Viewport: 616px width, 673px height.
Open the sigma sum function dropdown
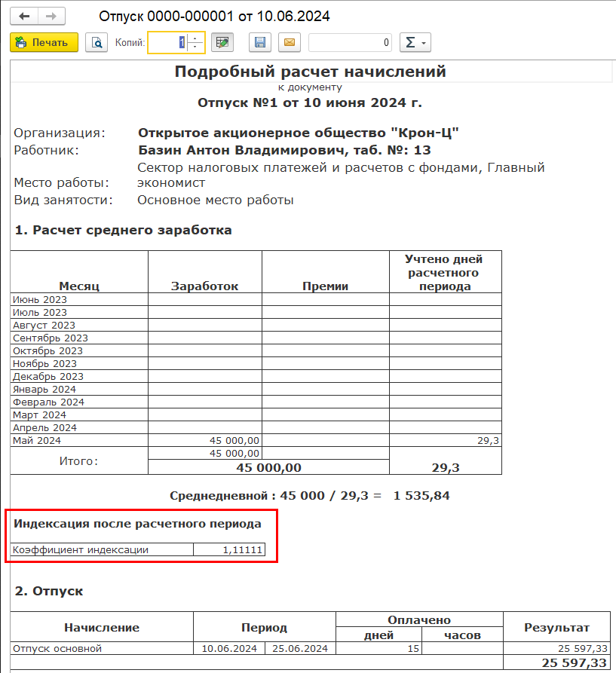coord(415,42)
